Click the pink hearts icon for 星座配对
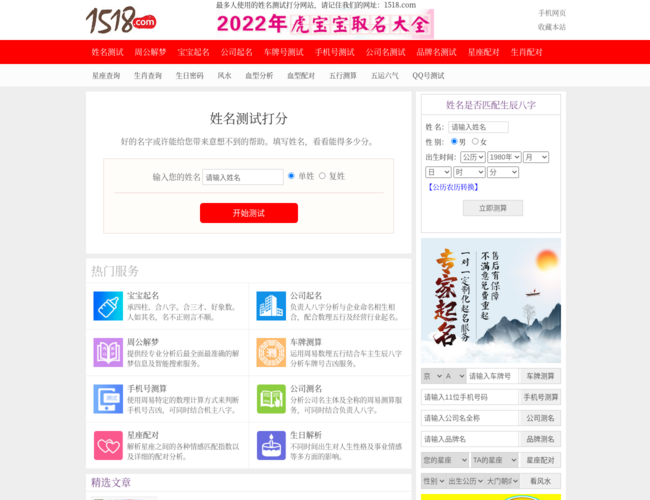The height and width of the screenshot is (500, 650). pos(108,445)
